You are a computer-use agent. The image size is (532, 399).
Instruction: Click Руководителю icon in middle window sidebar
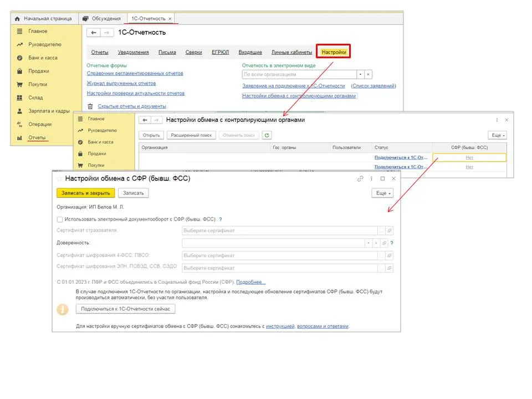80,131
